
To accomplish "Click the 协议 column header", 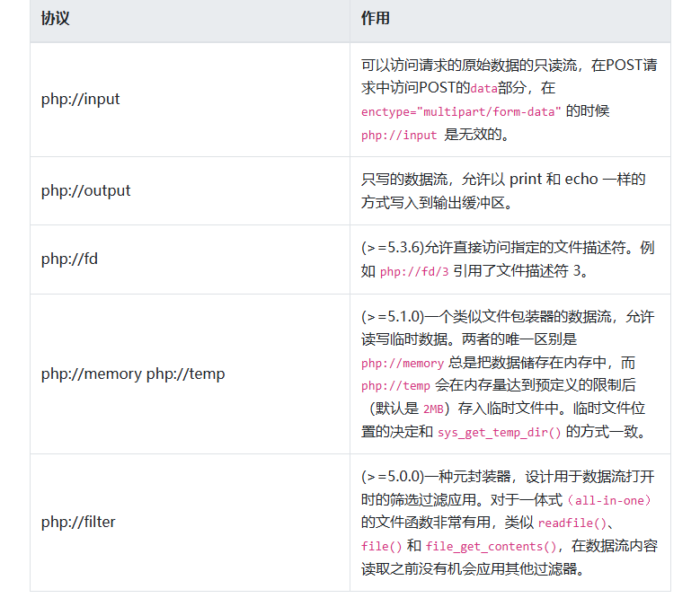I will [x=55, y=19].
